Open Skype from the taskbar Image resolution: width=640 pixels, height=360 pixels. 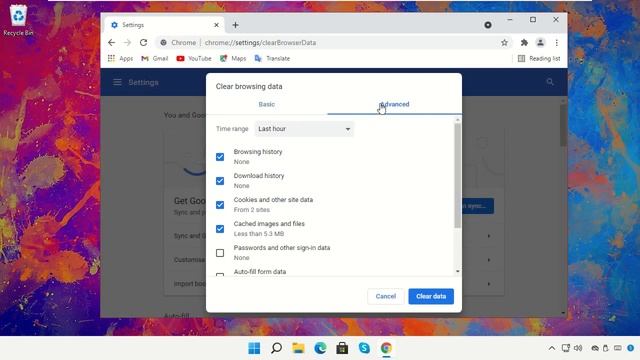pyautogui.click(x=364, y=348)
